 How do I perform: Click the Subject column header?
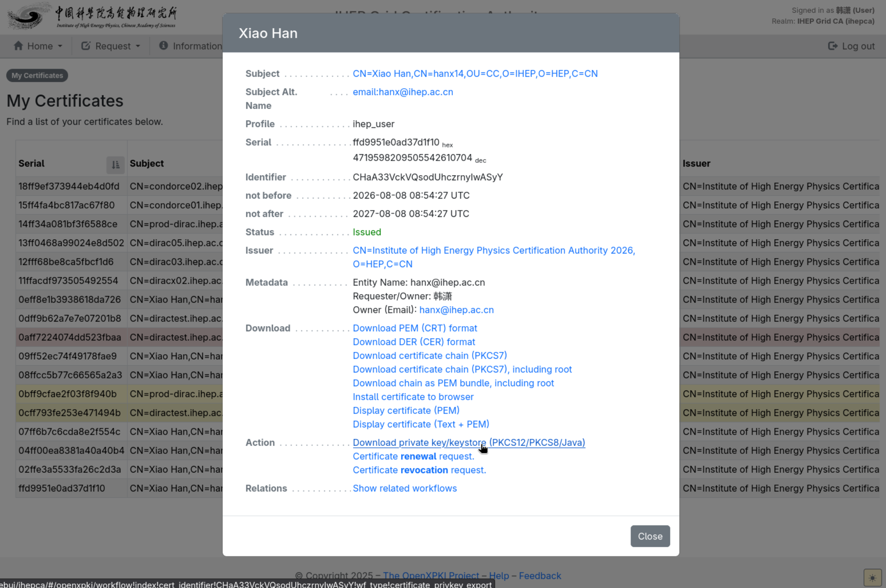pyautogui.click(x=147, y=163)
